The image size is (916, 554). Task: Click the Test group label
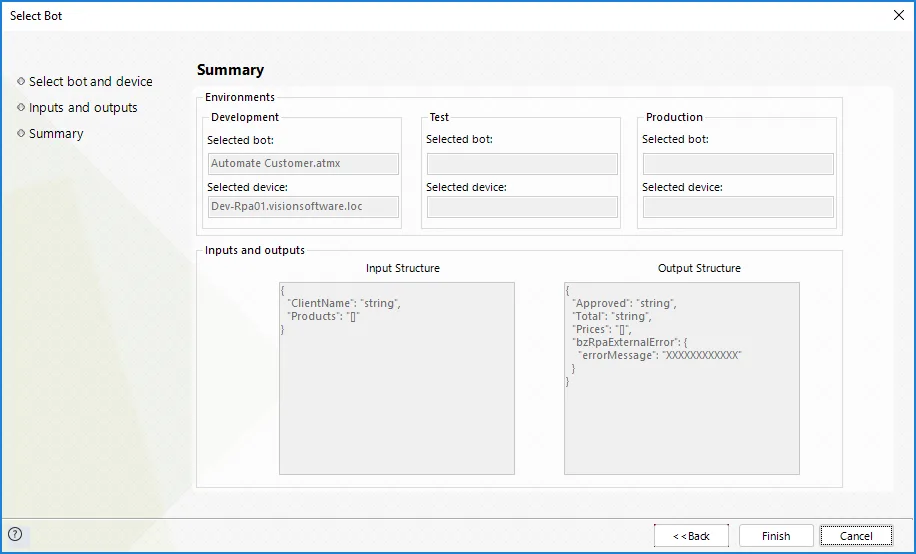[439, 117]
